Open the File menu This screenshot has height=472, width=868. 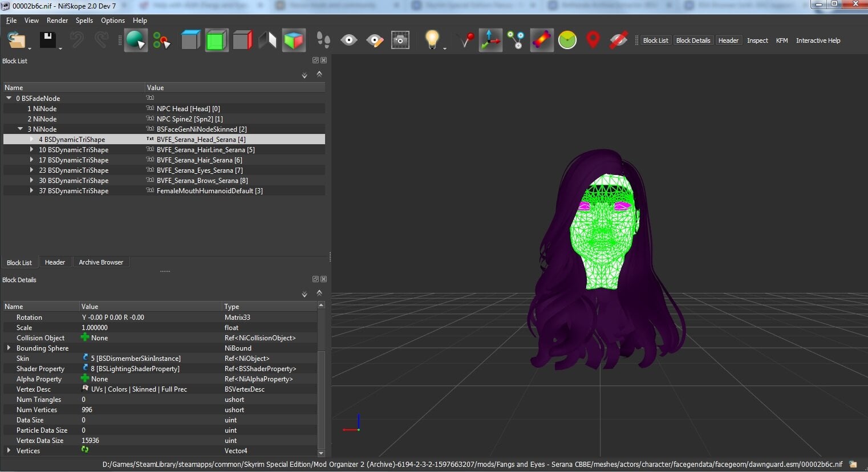click(11, 21)
